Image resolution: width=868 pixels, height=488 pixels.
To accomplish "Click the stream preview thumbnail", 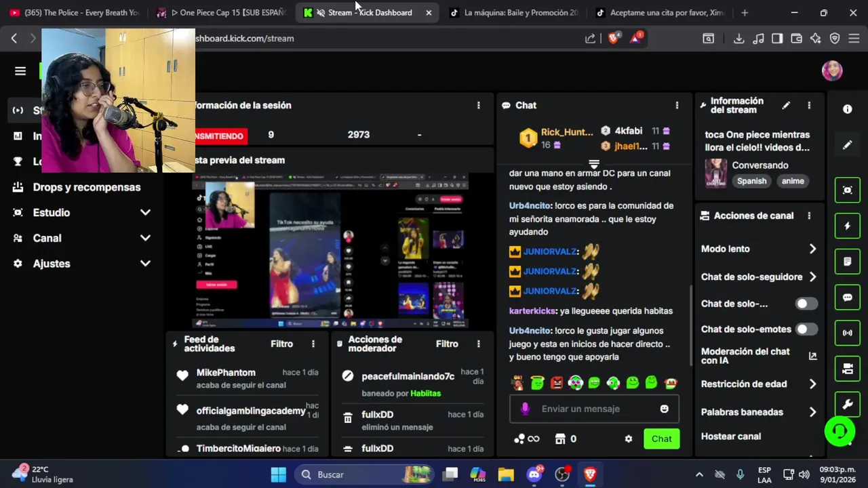I will 330,251.
